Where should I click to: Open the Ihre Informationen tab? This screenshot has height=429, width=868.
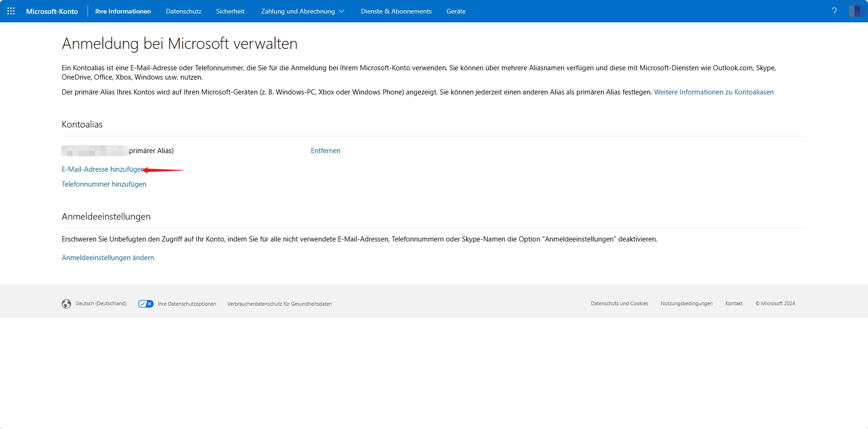click(x=123, y=11)
